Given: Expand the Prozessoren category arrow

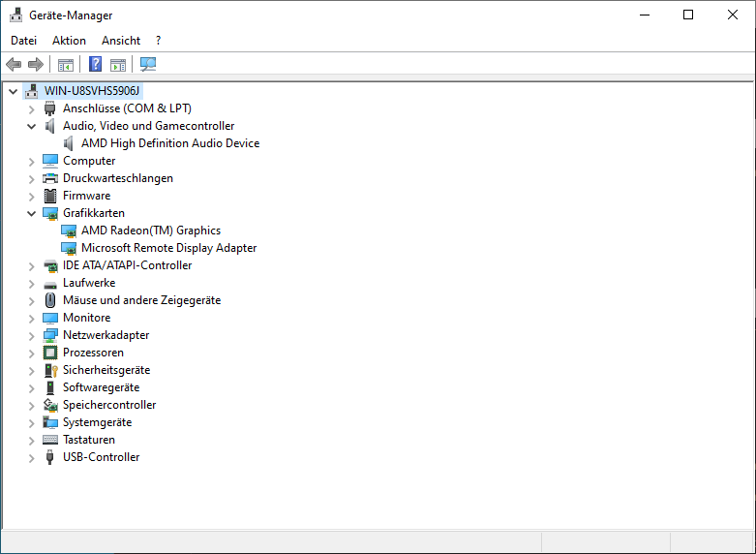Looking at the screenshot, I should click(31, 353).
